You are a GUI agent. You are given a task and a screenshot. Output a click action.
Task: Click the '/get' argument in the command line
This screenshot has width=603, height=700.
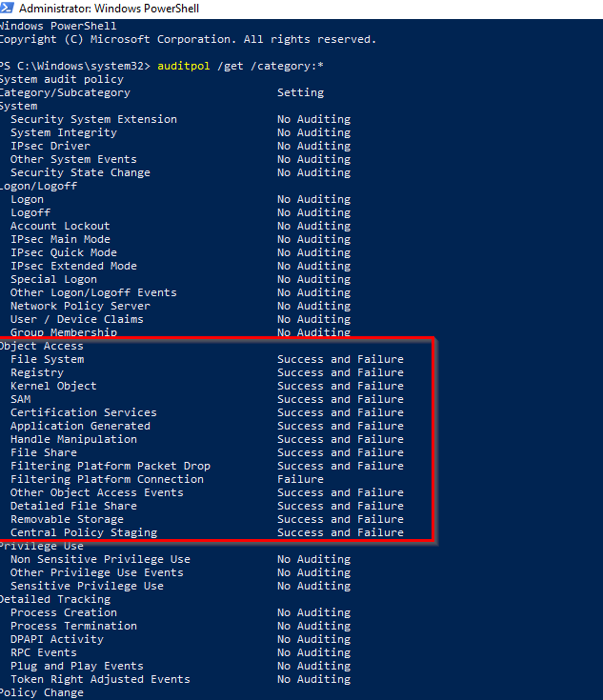click(231, 66)
